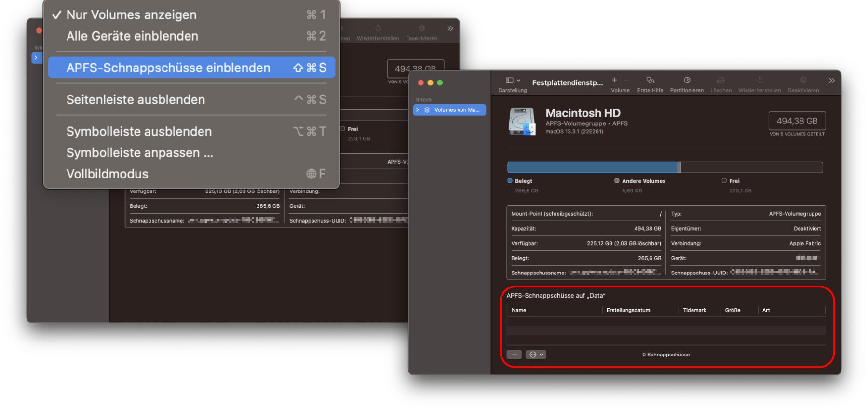Sort snapshots by Erstellungsdatum column header
The height and width of the screenshot is (410, 868).
point(628,310)
